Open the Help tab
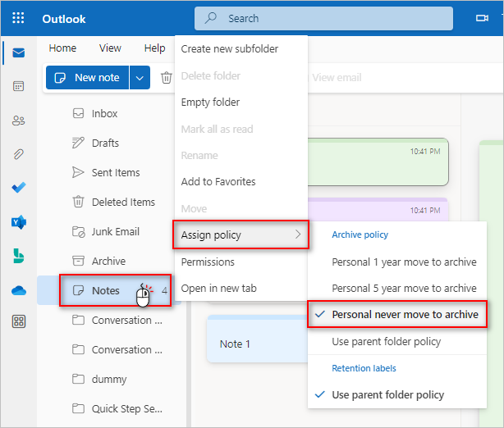 154,48
